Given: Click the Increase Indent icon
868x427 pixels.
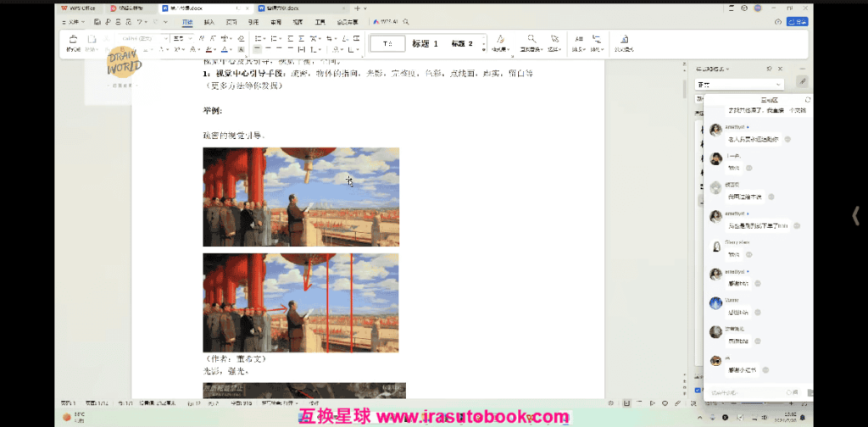Looking at the screenshot, I should (301, 38).
